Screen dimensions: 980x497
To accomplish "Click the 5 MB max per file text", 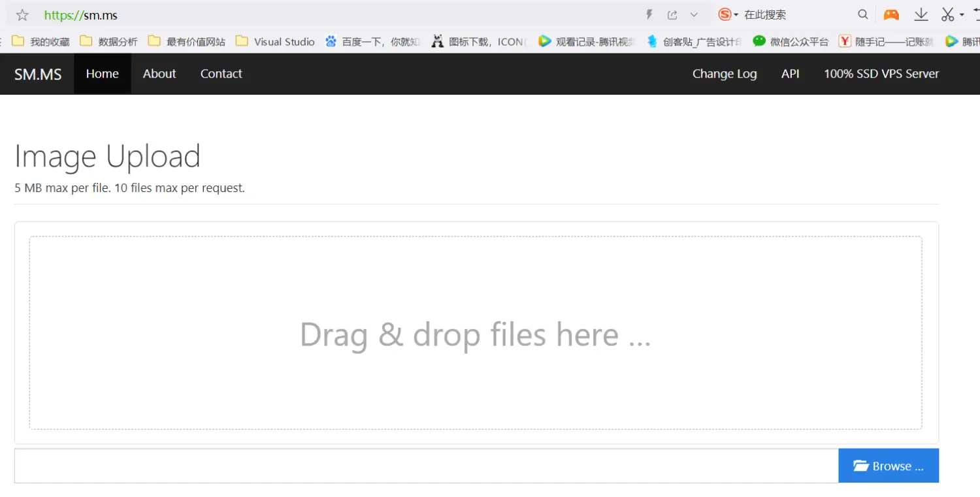I will [x=129, y=188].
